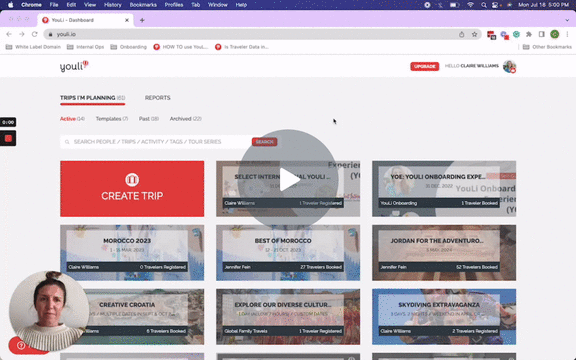Open a new browser tab

(142, 20)
